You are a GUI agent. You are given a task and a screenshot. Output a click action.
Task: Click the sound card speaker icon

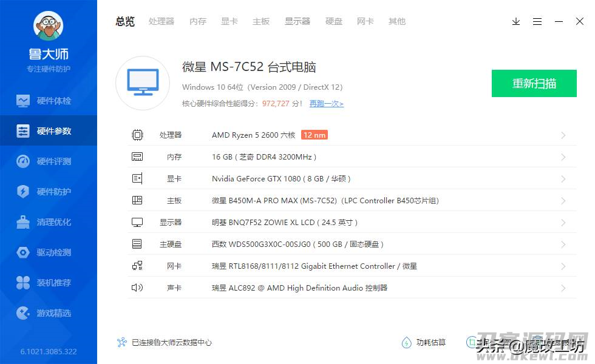[137, 288]
